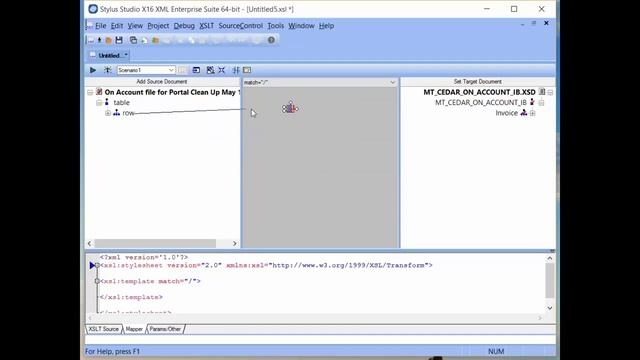
Task: Open the Project menu
Action: coord(158,26)
